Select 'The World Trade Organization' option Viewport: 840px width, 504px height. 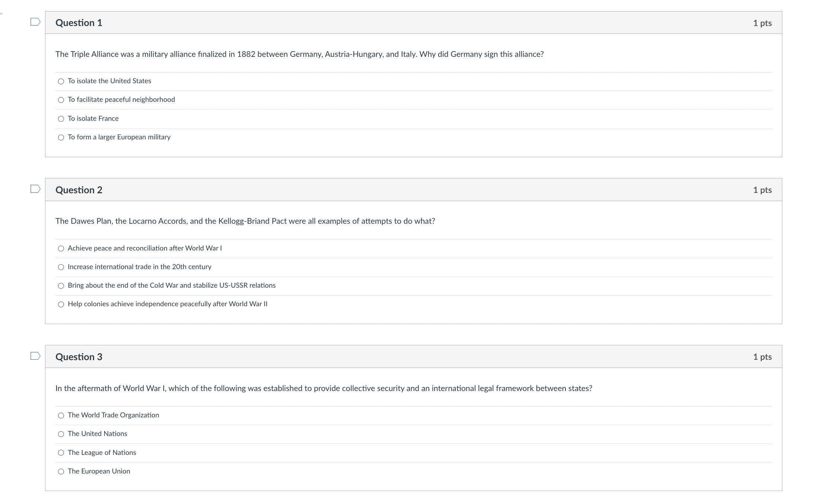click(61, 416)
